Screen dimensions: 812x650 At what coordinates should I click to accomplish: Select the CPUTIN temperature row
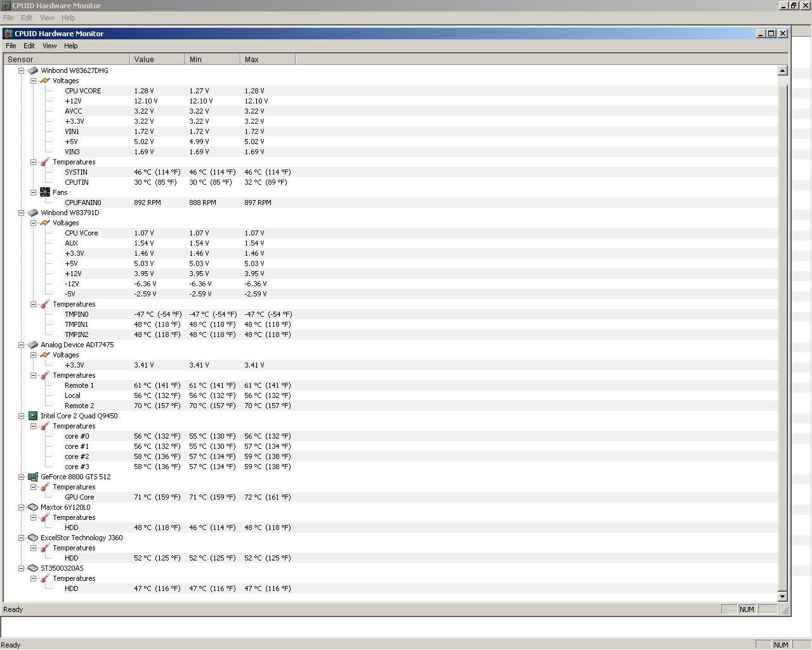[391, 182]
